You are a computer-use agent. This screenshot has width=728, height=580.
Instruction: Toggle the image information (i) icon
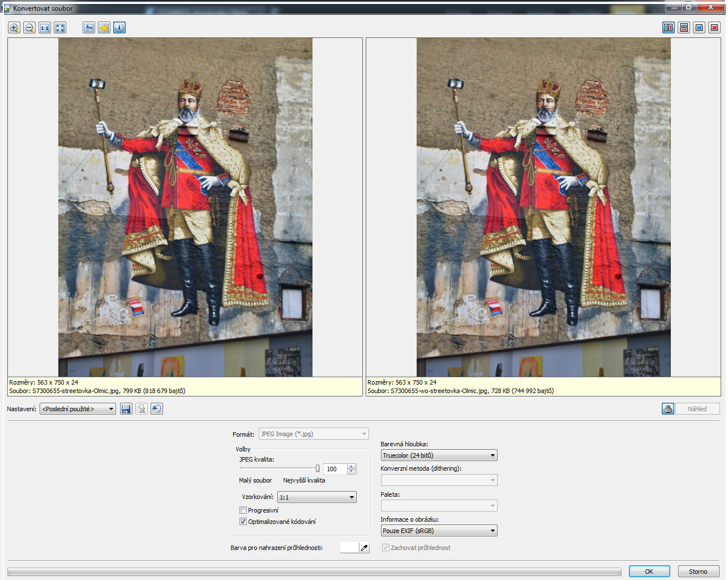point(119,28)
